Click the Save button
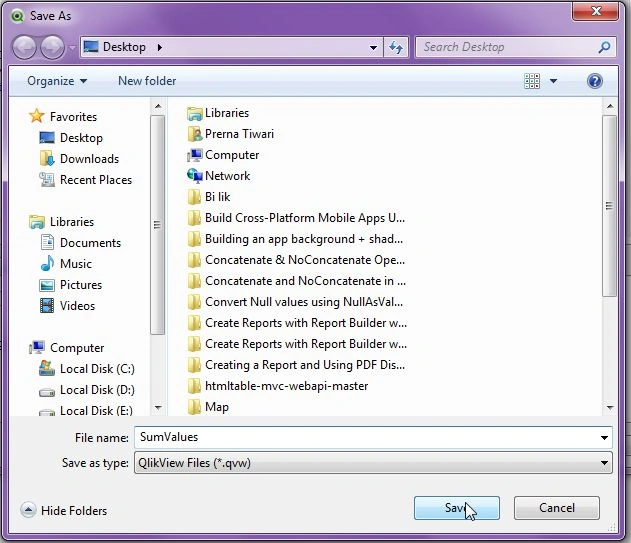The height and width of the screenshot is (543, 631). (x=457, y=508)
